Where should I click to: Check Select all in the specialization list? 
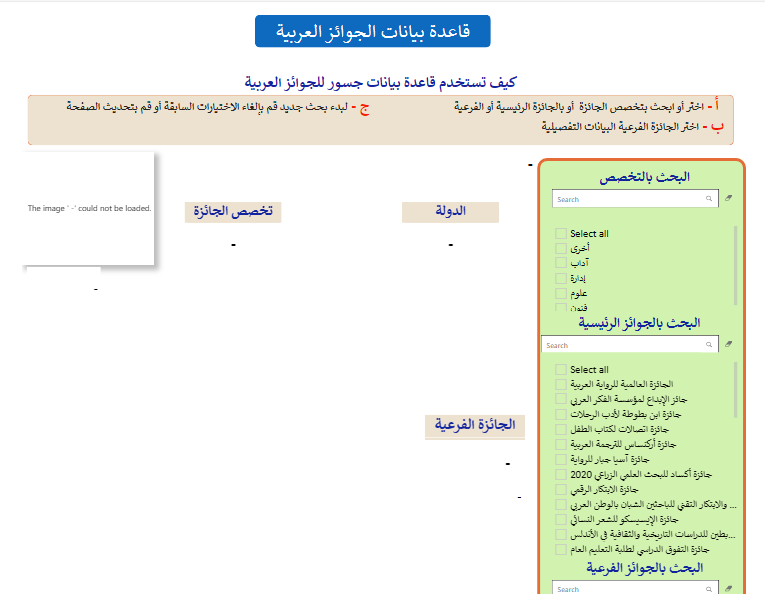pos(561,233)
